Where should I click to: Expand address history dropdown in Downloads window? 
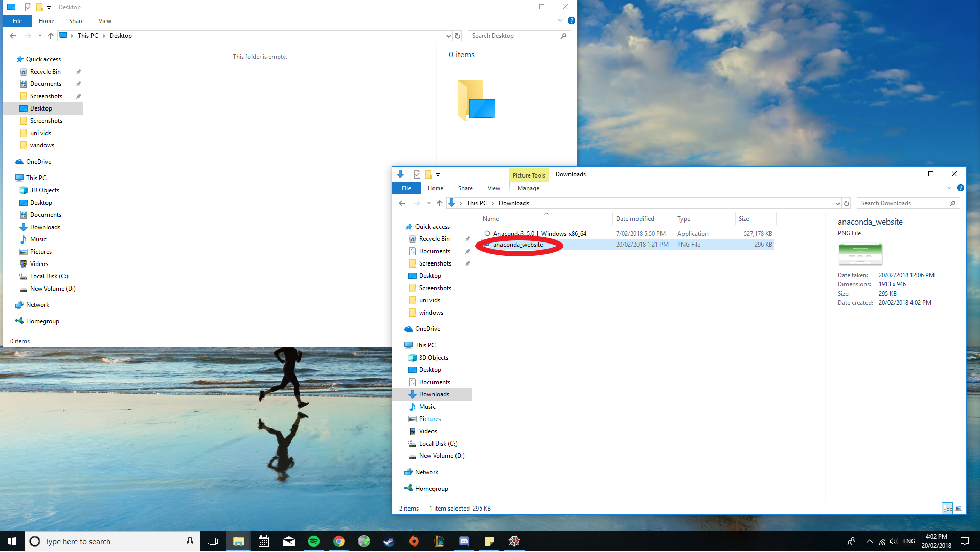click(837, 203)
